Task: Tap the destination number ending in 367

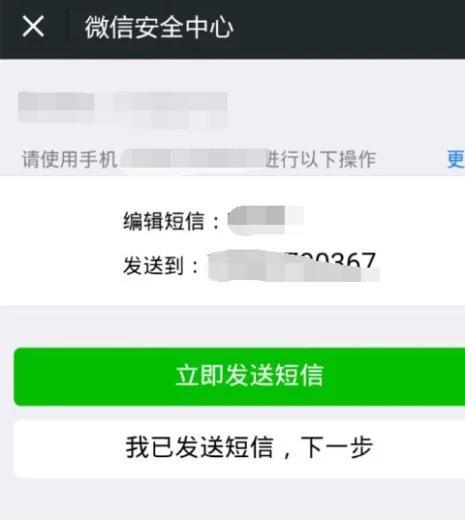Action: pyautogui.click(x=293, y=266)
